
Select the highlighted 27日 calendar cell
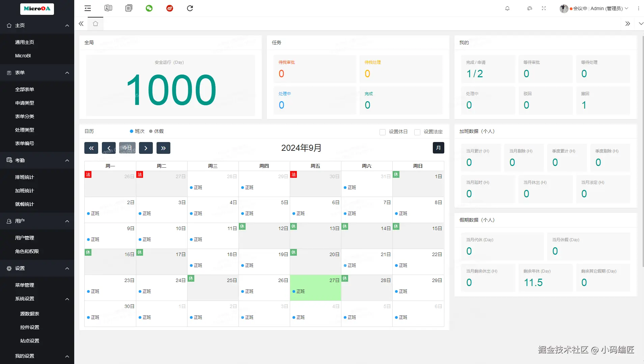pos(315,287)
